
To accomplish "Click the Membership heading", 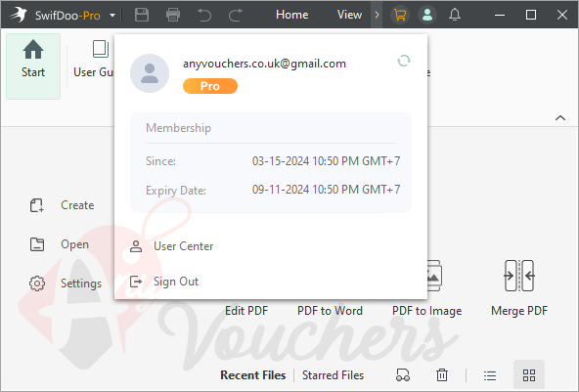I will tap(178, 128).
